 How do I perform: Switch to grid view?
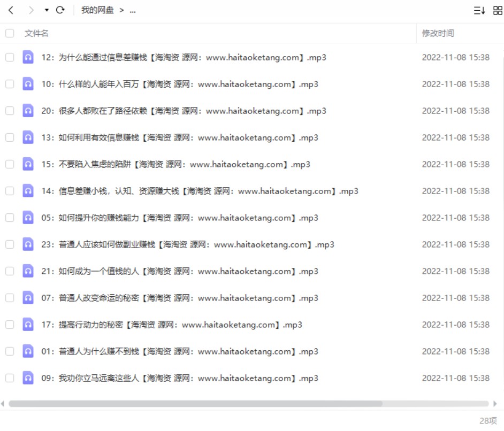click(x=498, y=11)
